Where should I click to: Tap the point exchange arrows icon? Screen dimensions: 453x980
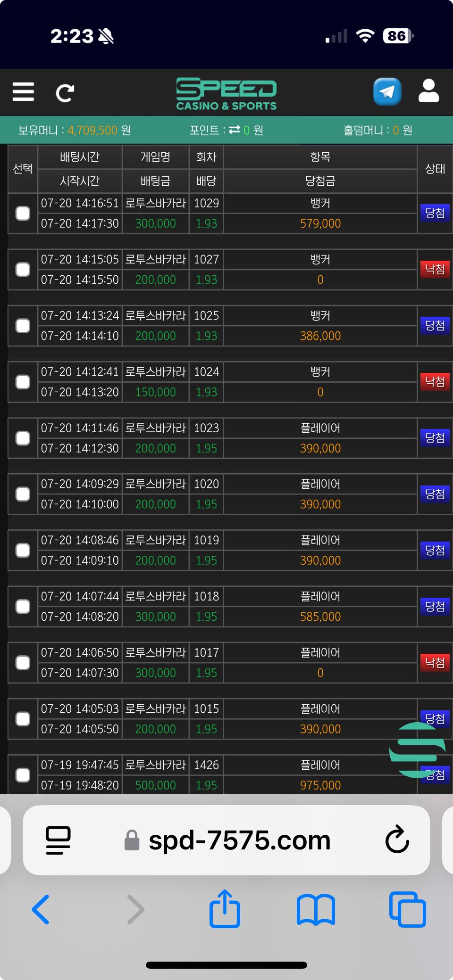click(x=235, y=130)
